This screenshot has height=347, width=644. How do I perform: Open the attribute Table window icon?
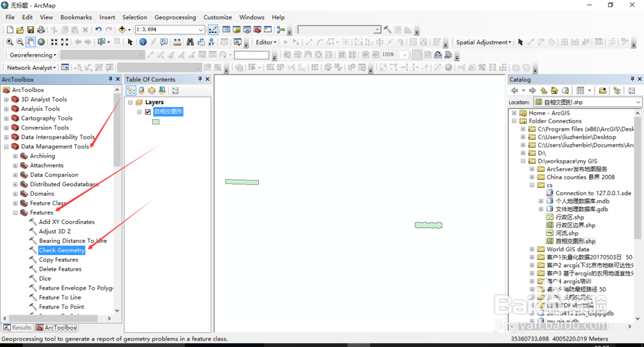coord(226,30)
